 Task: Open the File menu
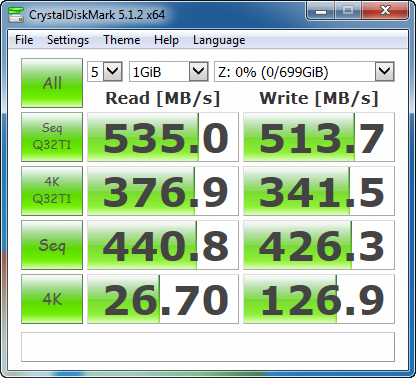pos(24,40)
